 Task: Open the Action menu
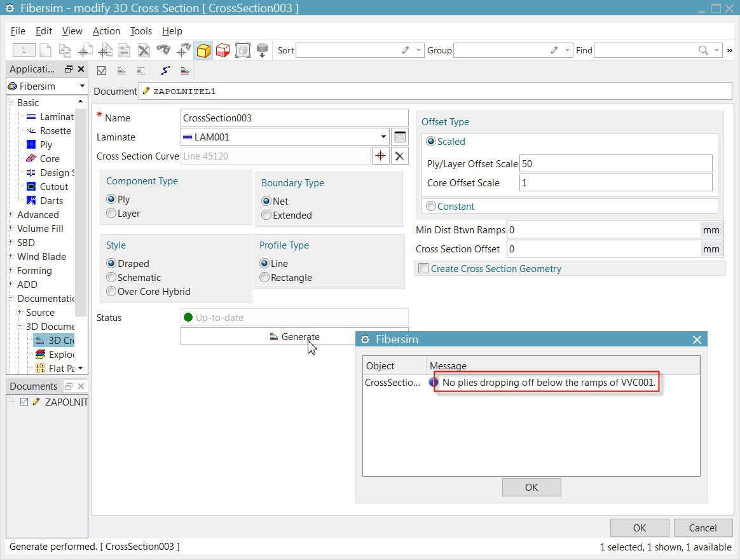coord(106,31)
